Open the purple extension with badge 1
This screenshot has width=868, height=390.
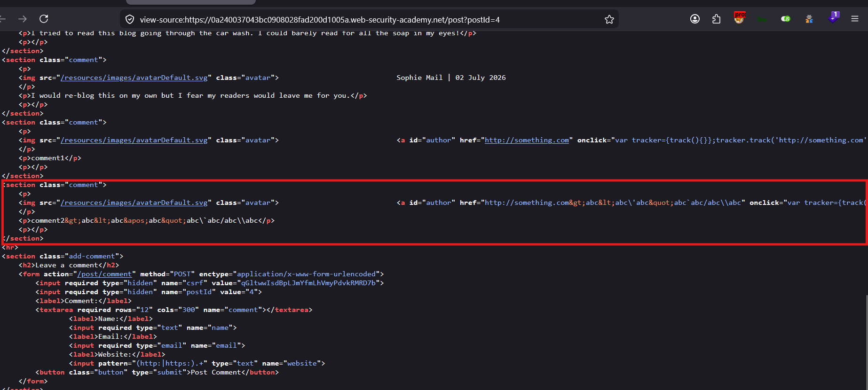(x=833, y=17)
